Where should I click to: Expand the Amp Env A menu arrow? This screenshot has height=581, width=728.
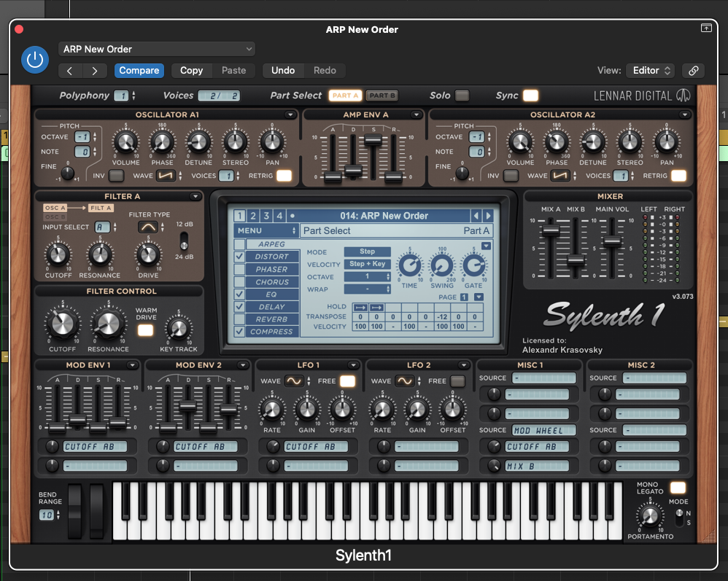(416, 114)
